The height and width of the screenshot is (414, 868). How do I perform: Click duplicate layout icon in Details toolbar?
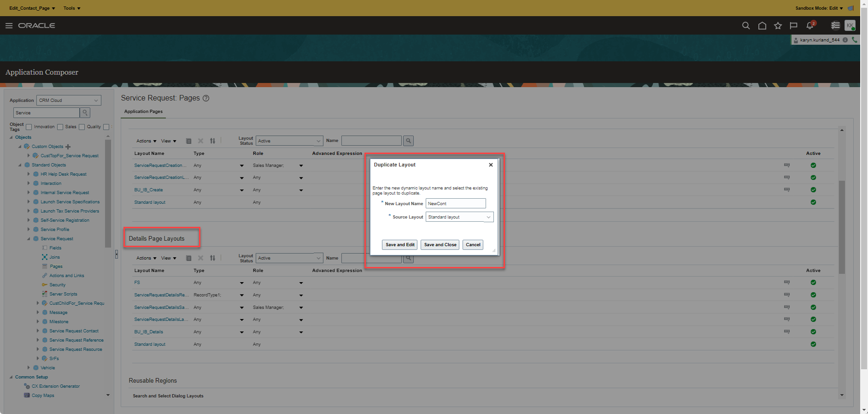(188, 258)
